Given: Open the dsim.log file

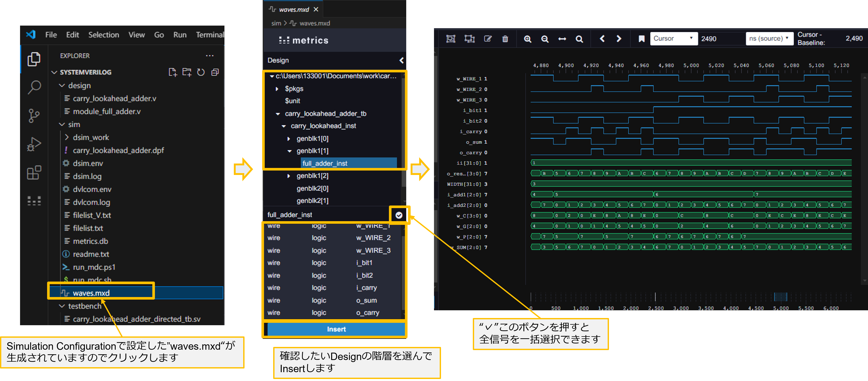Looking at the screenshot, I should pyautogui.click(x=87, y=176).
